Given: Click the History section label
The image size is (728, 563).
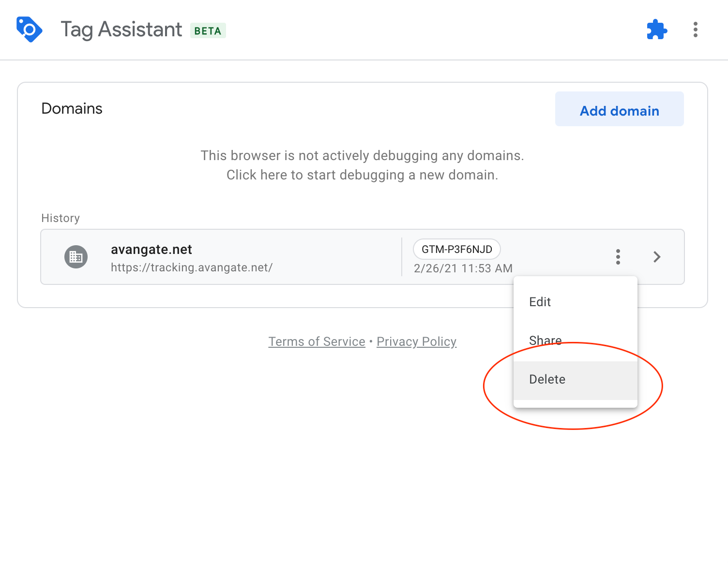Looking at the screenshot, I should (x=61, y=218).
